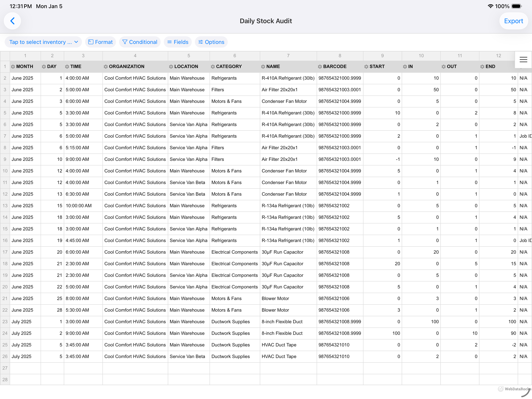
Task: Open field settings gear on MONTH column
Action: [13, 67]
